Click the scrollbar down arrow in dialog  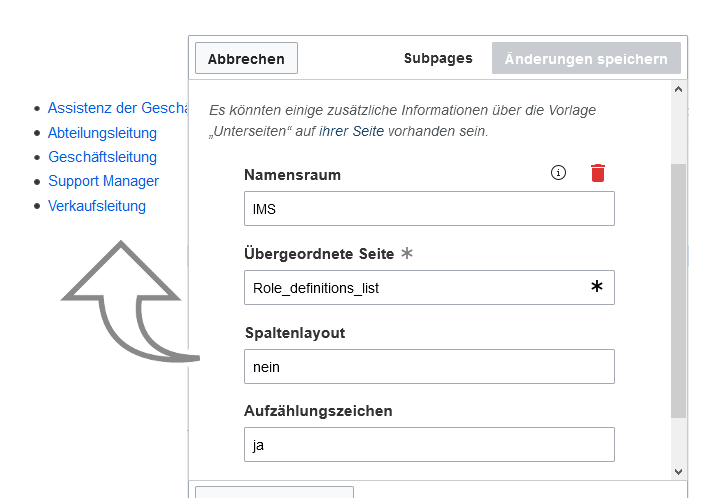click(678, 472)
